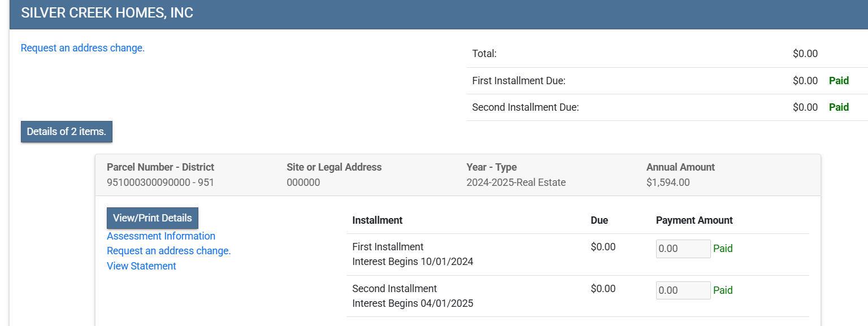The width and height of the screenshot is (868, 326).
Task: Click the Second Installment payment amount field
Action: point(683,290)
